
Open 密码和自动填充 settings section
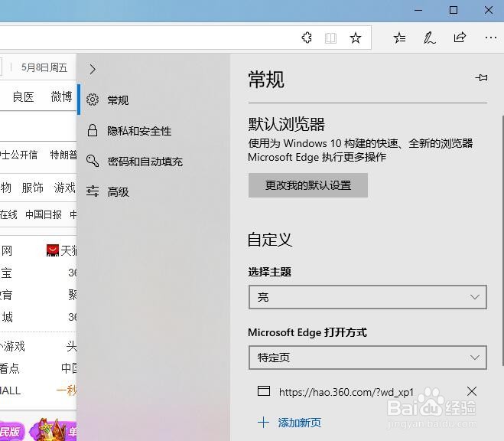[x=154, y=161]
